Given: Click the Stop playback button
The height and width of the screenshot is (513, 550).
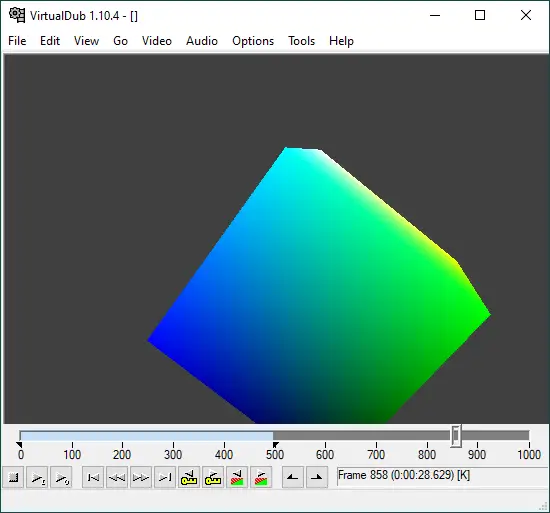Looking at the screenshot, I should click(x=13, y=477).
